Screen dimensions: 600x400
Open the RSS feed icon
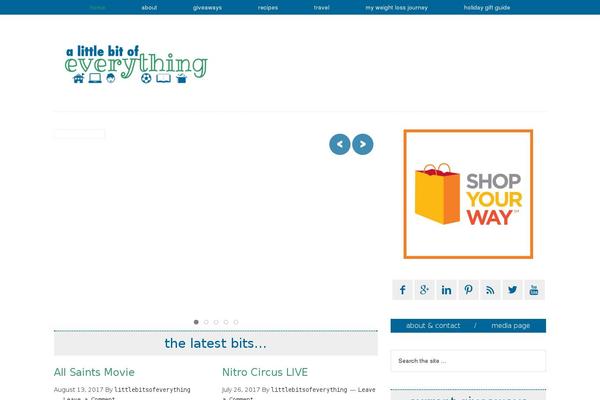pyautogui.click(x=490, y=290)
